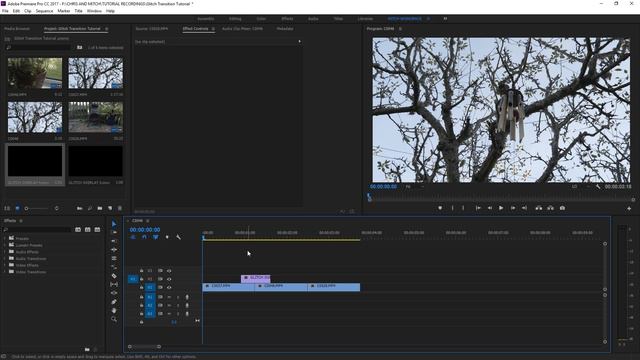Expand the Video Effects folder
The width and height of the screenshot is (640, 360).
coord(5,265)
